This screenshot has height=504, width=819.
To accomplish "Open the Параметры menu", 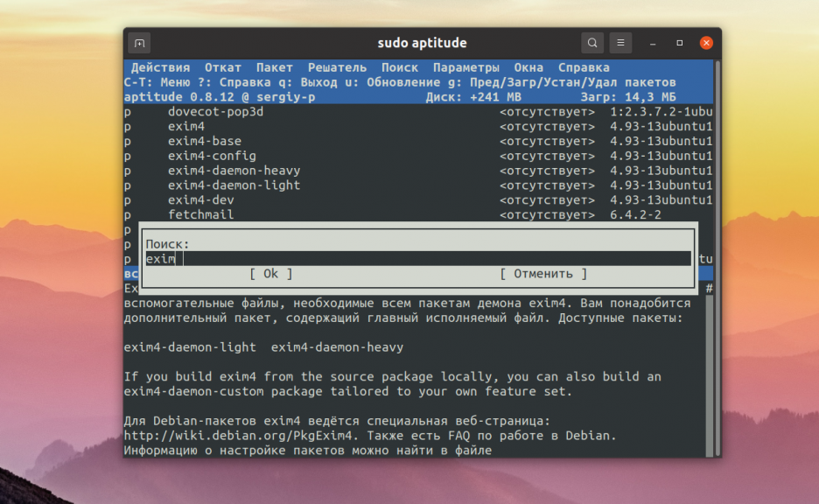I will 465,67.
